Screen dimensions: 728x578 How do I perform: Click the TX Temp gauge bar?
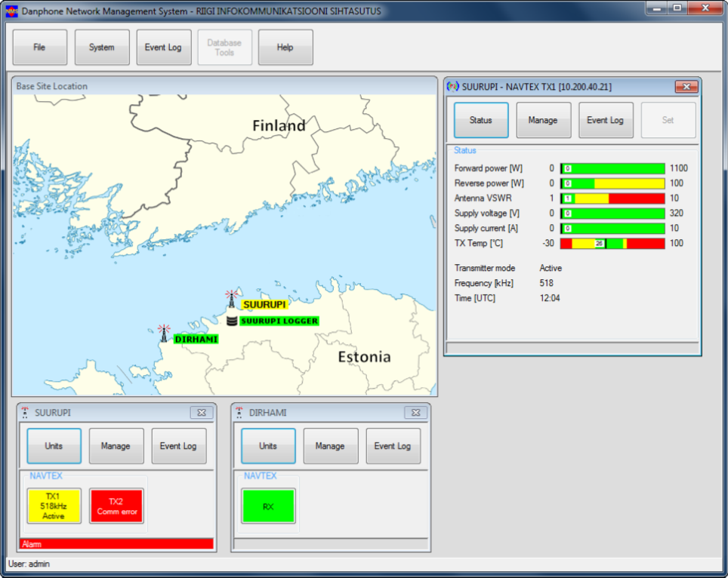(x=612, y=244)
